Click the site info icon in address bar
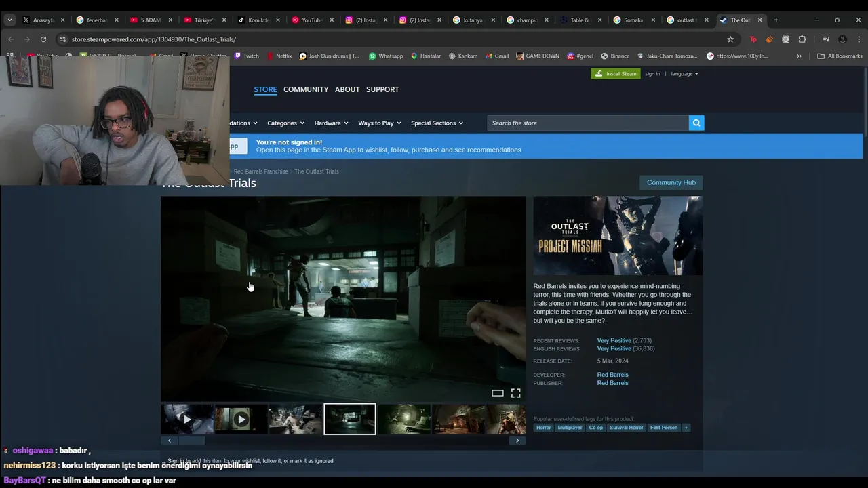868x488 pixels. [62, 39]
